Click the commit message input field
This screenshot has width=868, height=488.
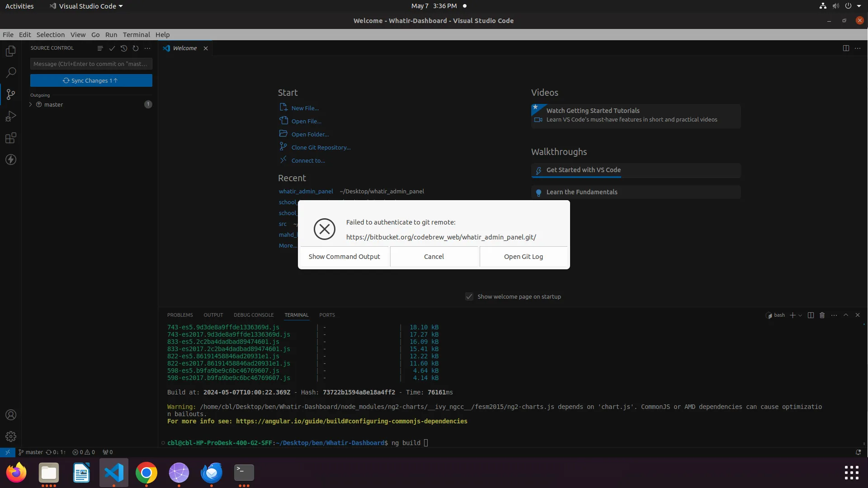coord(91,64)
